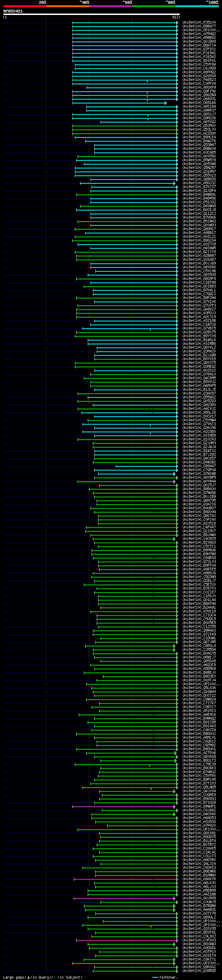Choose hit UniRef100_Q9SXJ7
Image resolution: width=222 pixels, height=980 pixels.
[199, 114]
